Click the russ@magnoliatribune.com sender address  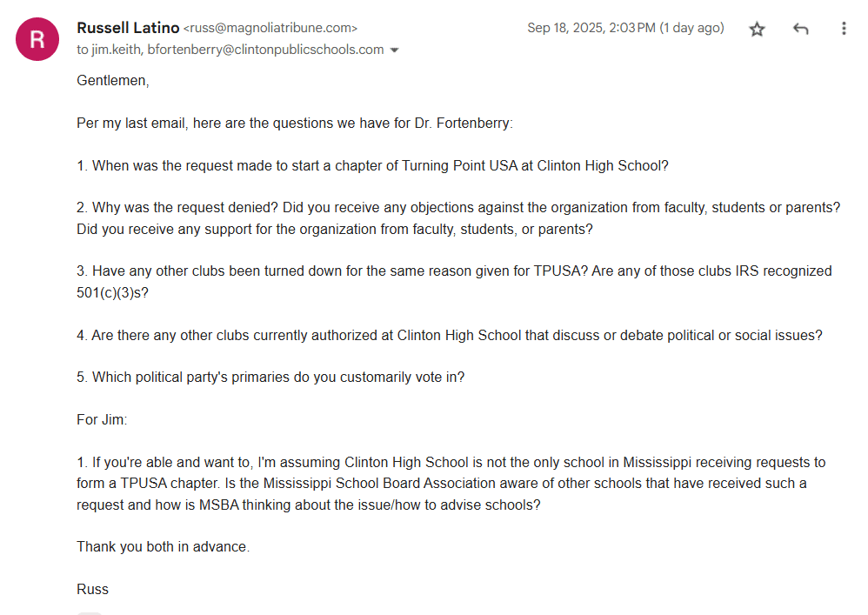click(x=270, y=29)
